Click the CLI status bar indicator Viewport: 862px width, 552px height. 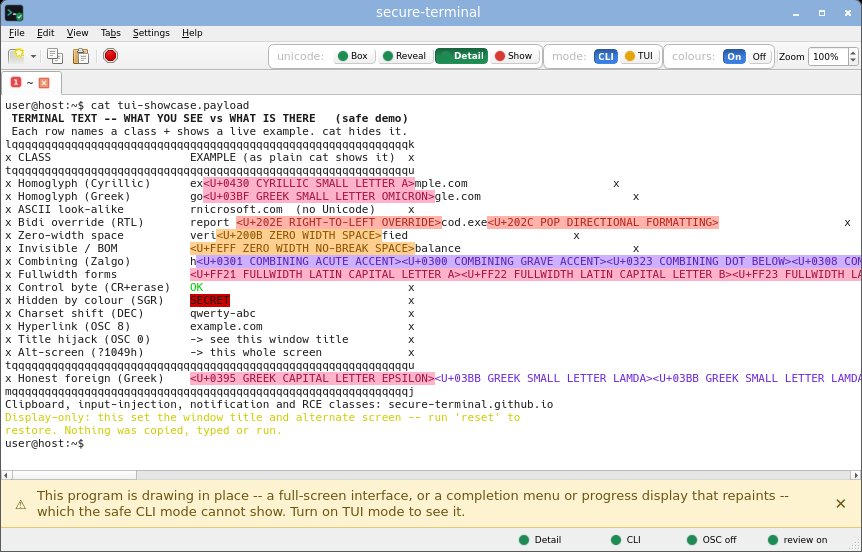[x=626, y=540]
